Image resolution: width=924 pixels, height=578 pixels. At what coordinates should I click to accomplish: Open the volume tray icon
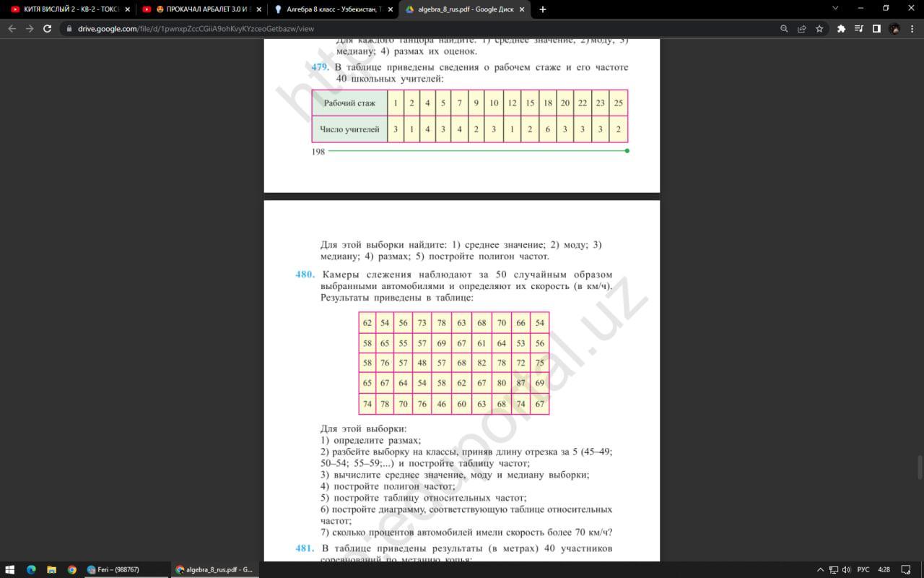tap(846, 569)
